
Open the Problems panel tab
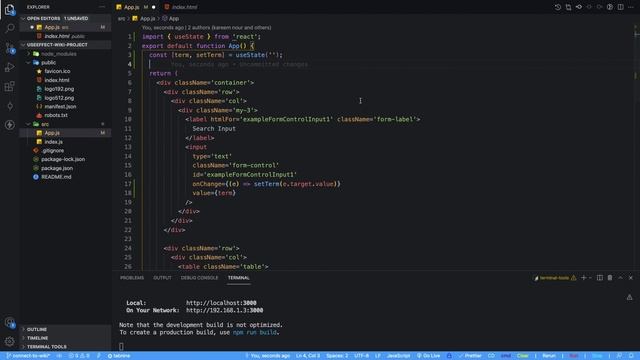(x=132, y=278)
